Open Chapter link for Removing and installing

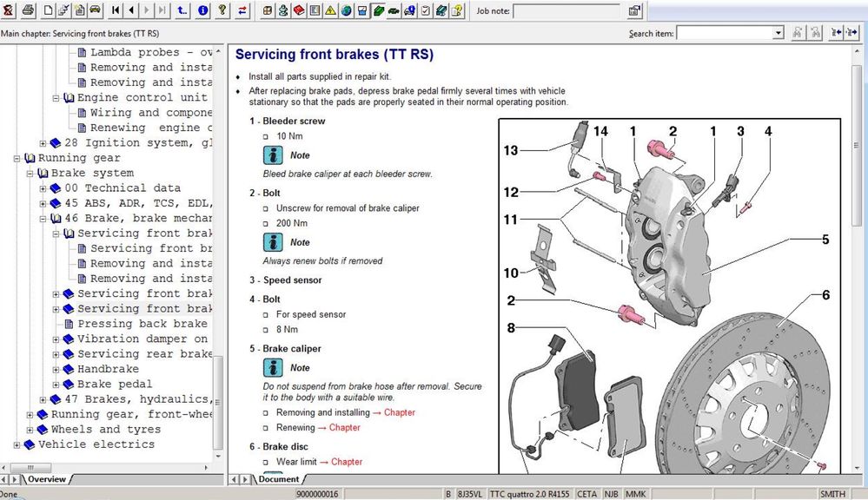400,412
